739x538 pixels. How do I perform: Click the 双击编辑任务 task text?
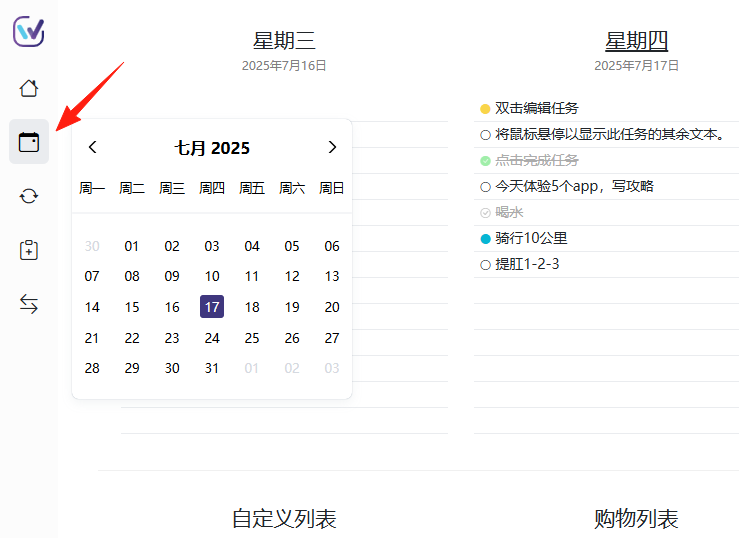click(536, 108)
